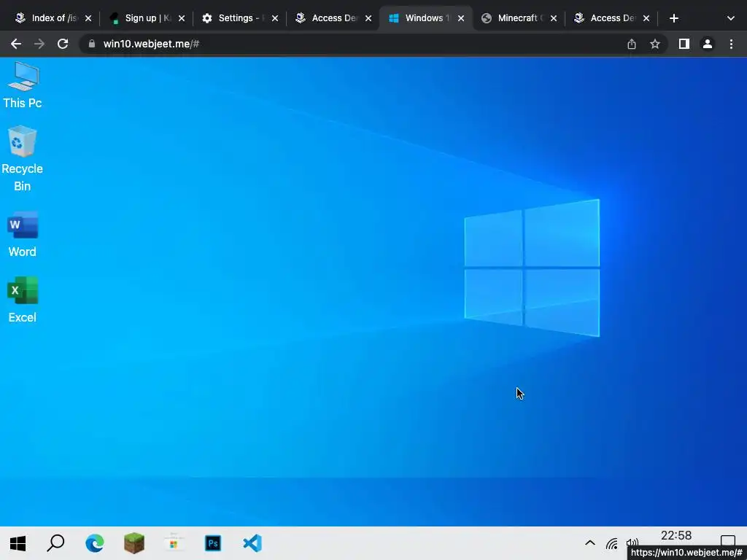Close the Settings tab
This screenshot has height=560, width=747.
coord(275,18)
